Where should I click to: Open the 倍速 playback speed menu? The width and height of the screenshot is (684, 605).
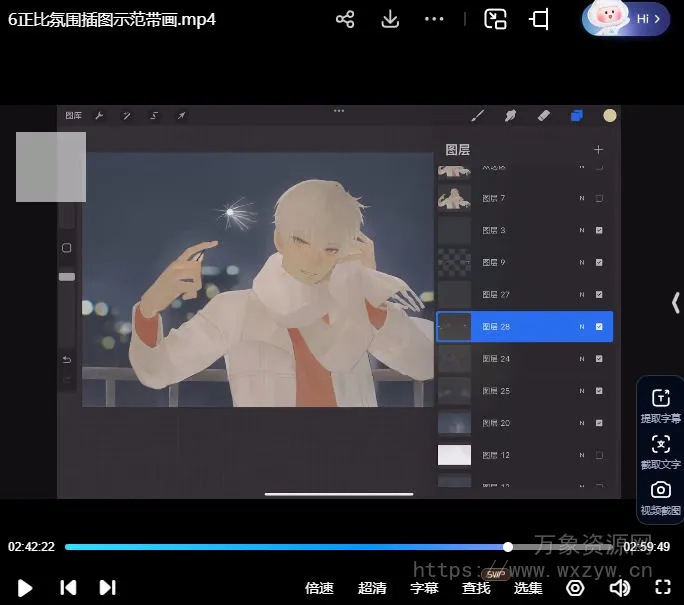pos(319,588)
